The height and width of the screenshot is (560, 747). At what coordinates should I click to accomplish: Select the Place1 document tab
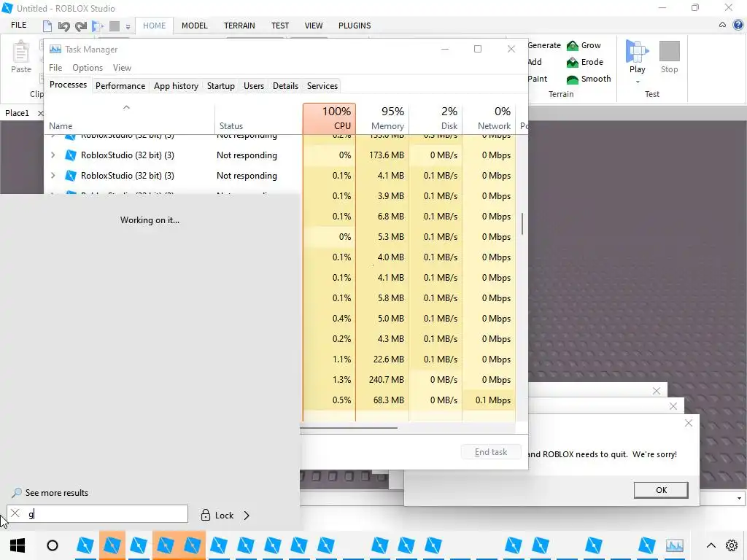point(18,113)
